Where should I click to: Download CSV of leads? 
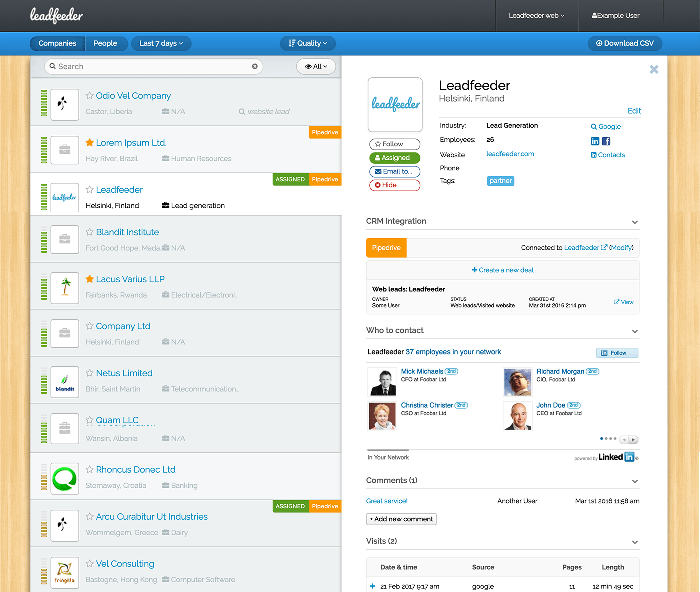click(x=625, y=43)
